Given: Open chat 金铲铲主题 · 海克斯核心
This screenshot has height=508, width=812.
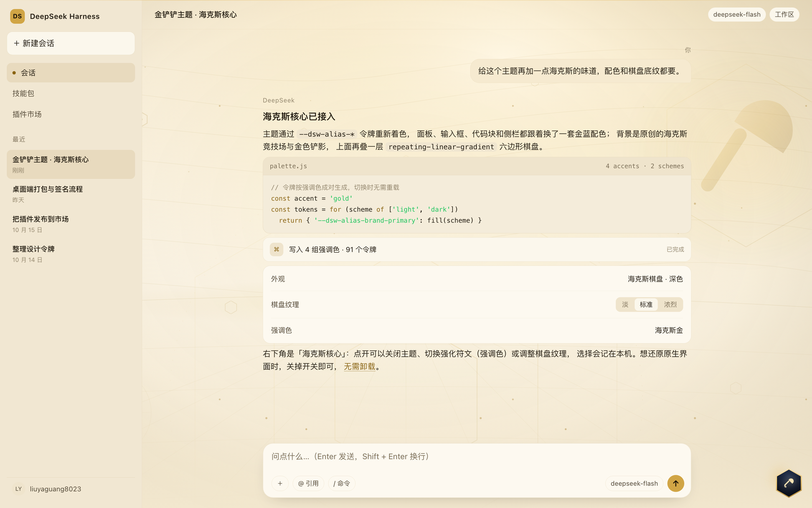Looking at the screenshot, I should [x=71, y=164].
